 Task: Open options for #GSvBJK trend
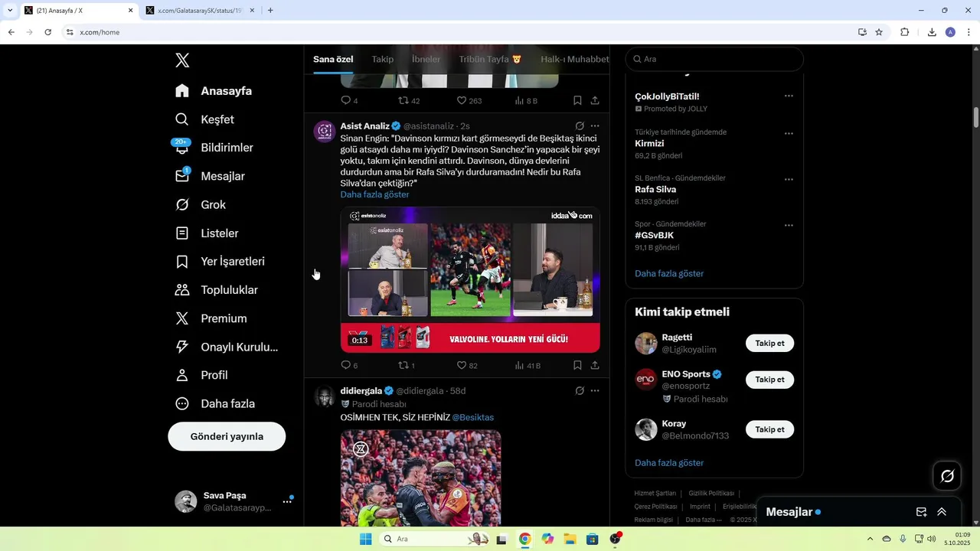(789, 225)
